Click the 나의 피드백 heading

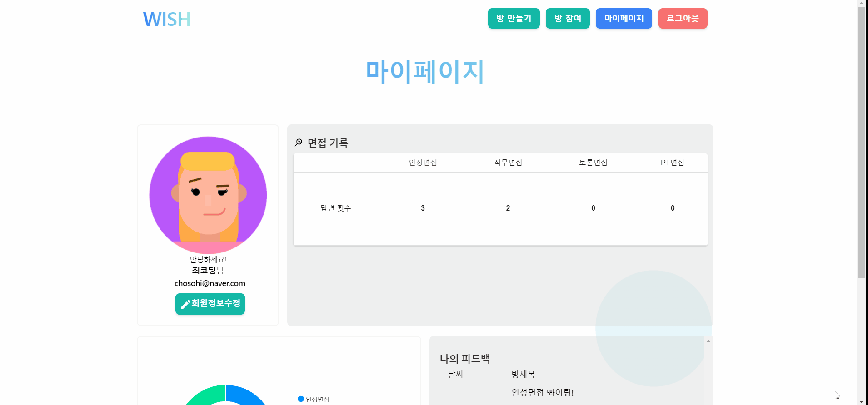click(465, 359)
